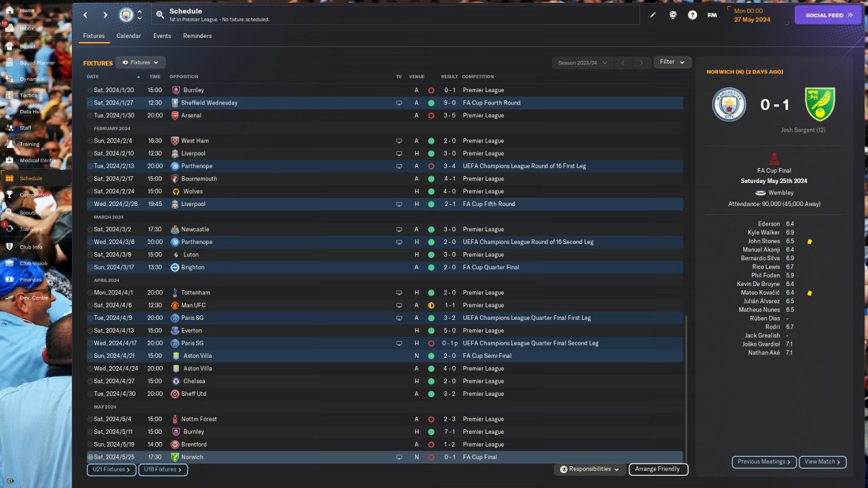
Task: Open the Data Hub sidebar icon
Action: (x=9, y=112)
